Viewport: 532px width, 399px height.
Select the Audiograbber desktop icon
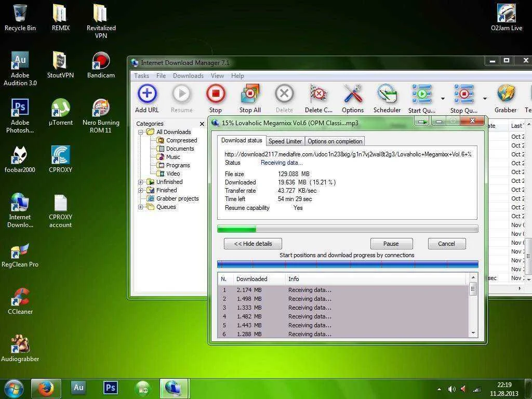pyautogui.click(x=20, y=348)
